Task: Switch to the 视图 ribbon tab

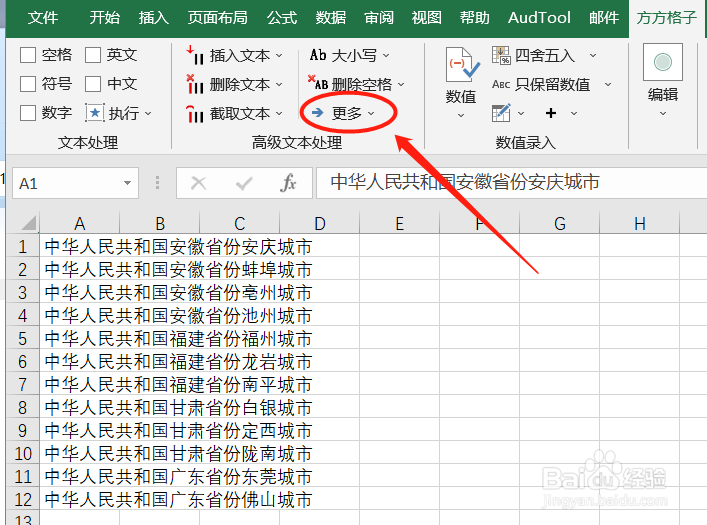Action: tap(427, 18)
